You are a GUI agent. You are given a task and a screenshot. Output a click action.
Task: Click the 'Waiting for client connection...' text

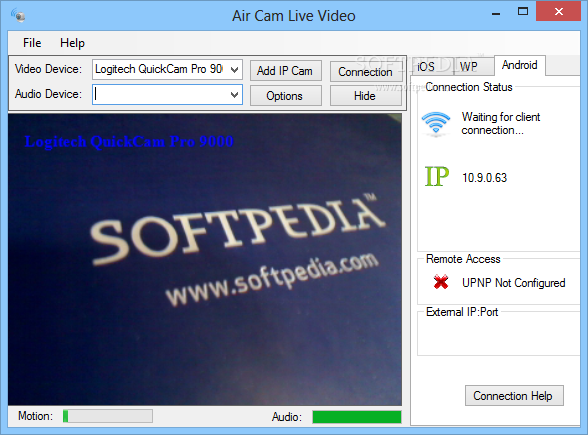[x=501, y=123]
